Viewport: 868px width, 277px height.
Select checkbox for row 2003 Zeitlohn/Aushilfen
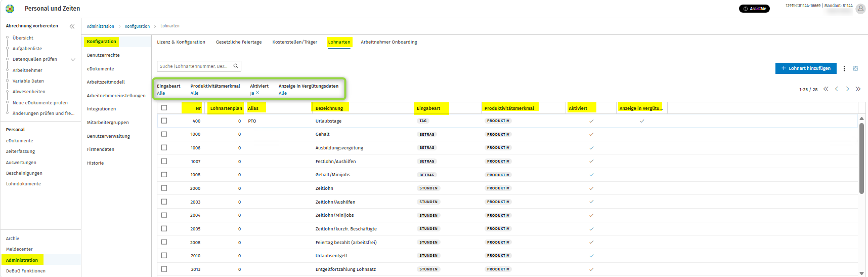tap(164, 202)
